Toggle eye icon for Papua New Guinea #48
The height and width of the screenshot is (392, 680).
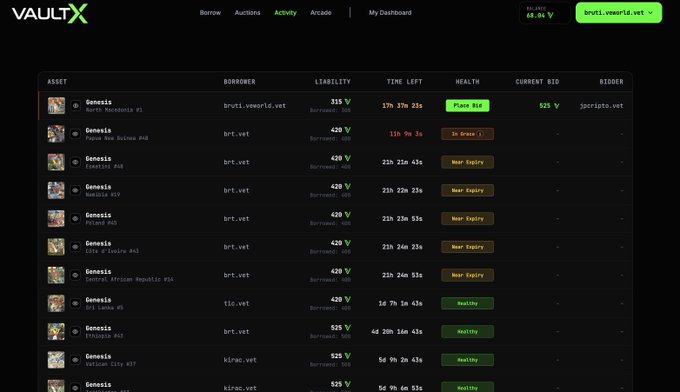[x=75, y=134]
